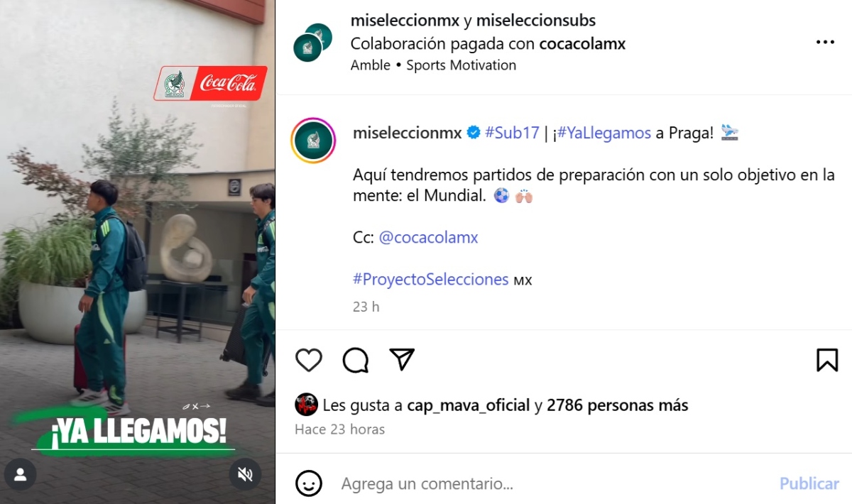This screenshot has height=504, width=852.
Task: Open the @cocacolamx mention link
Action: click(428, 238)
